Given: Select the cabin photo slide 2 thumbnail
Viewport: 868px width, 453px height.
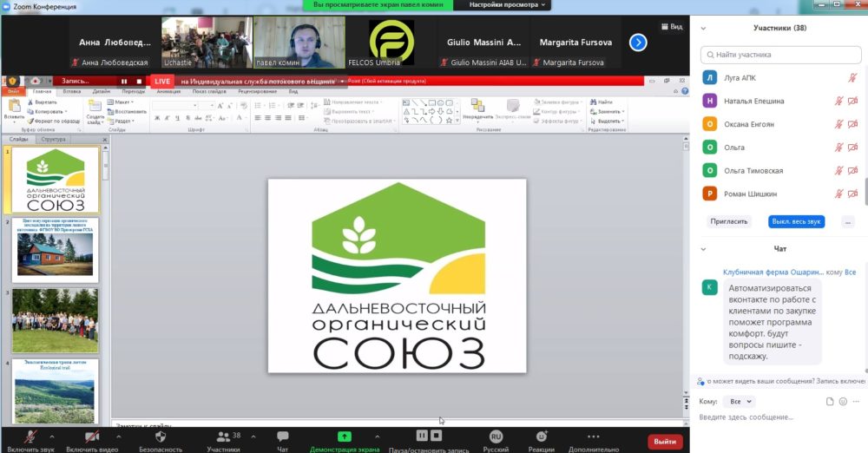Looking at the screenshot, I should point(56,250).
